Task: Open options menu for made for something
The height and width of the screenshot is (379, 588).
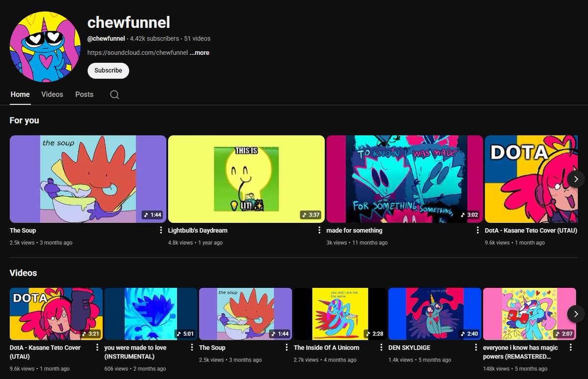Action: pyautogui.click(x=478, y=230)
